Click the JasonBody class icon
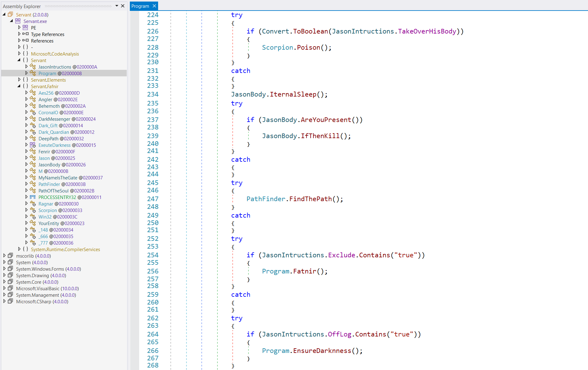 click(x=33, y=164)
